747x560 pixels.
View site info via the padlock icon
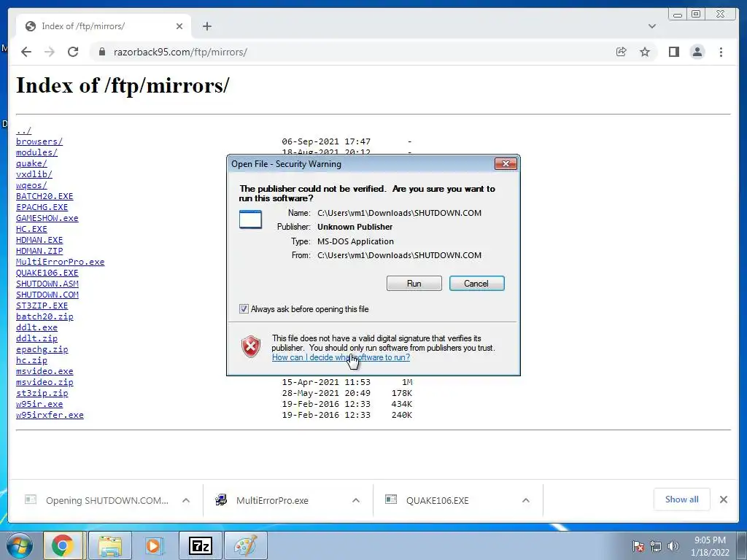101,52
